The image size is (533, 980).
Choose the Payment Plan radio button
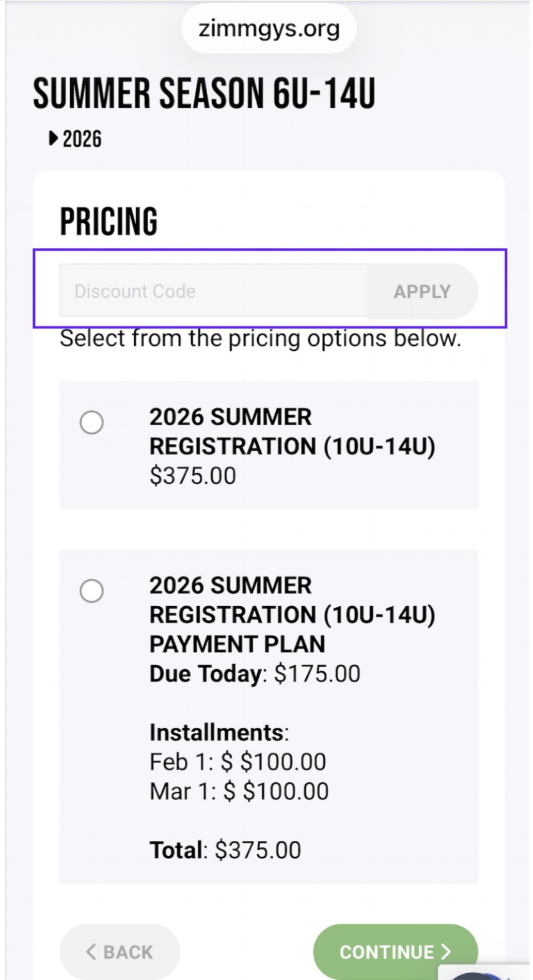pos(92,590)
